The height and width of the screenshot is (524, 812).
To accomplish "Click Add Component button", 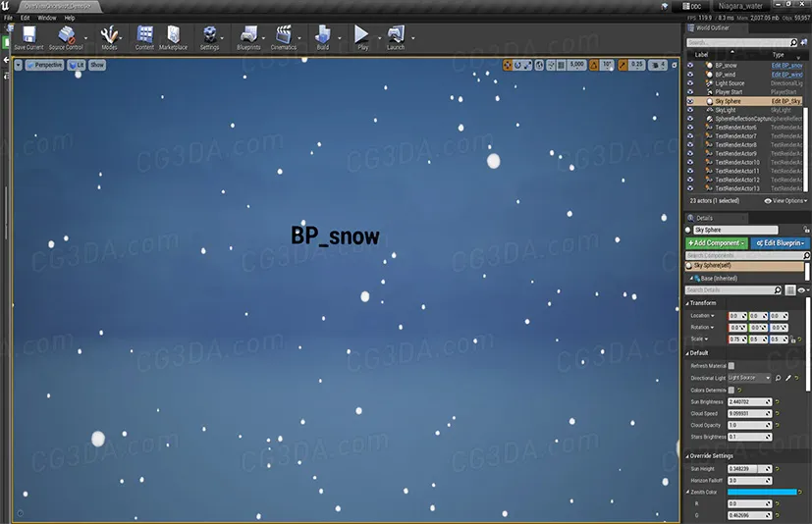I will pos(717,242).
